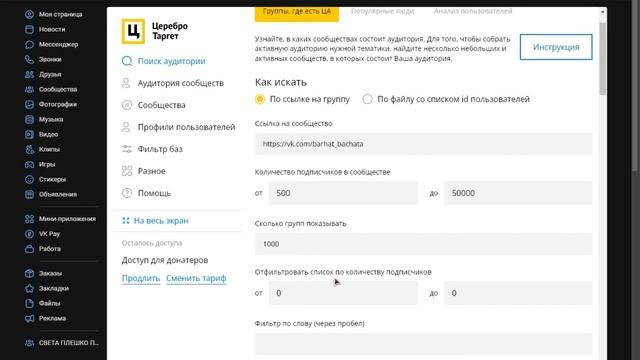Click the Работа briefcase icon
The width and height of the screenshot is (640, 360).
29,249
